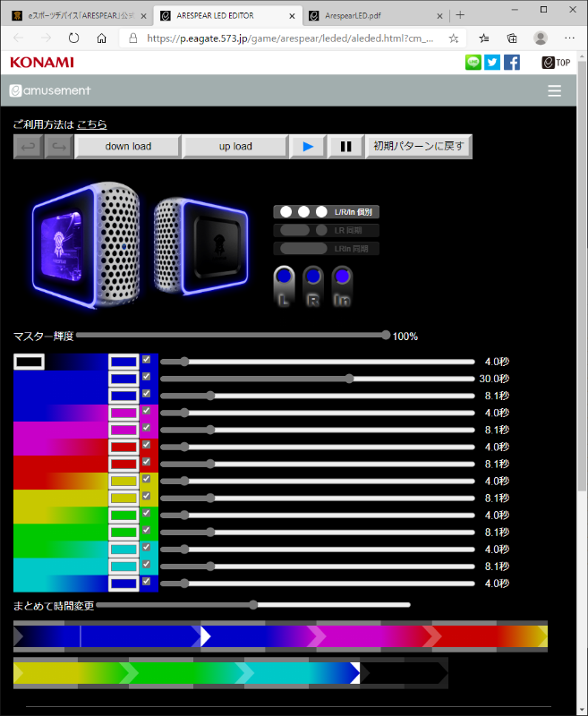Click the up load button
This screenshot has width=588, height=716.
tap(235, 147)
